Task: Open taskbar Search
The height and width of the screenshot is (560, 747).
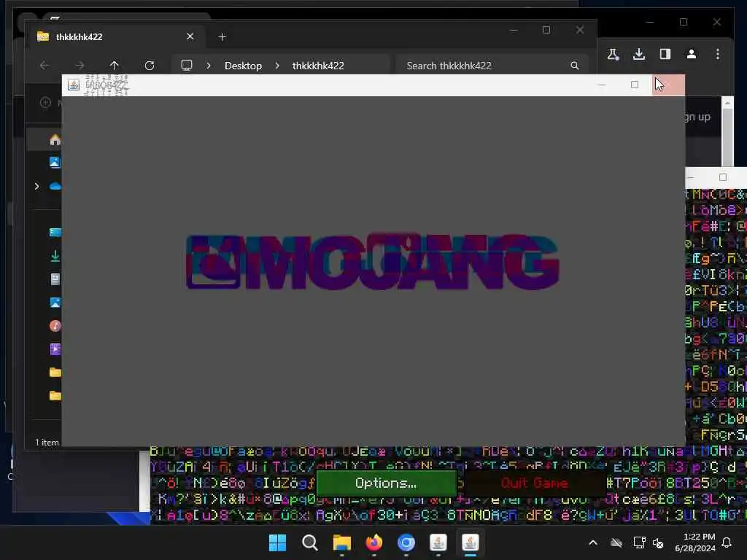Action: (309, 542)
